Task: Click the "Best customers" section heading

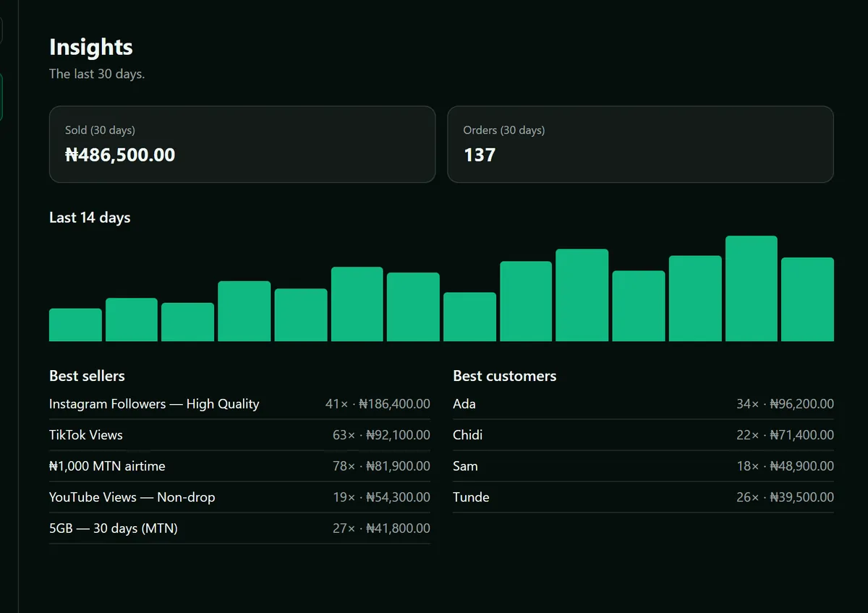Action: click(x=505, y=376)
